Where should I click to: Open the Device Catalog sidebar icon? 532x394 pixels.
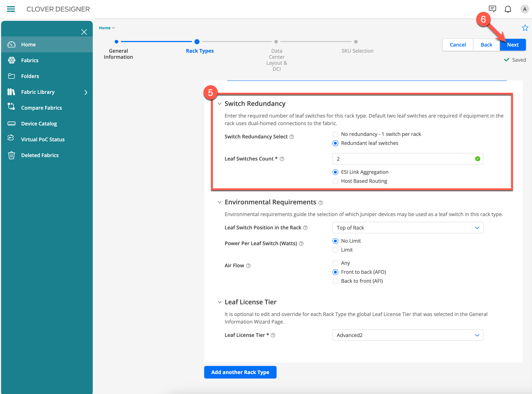pyautogui.click(x=12, y=123)
